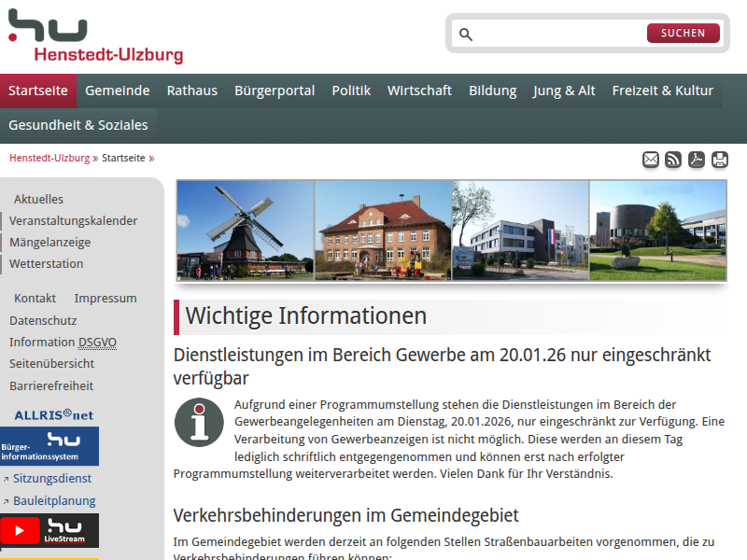The image size is (747, 560).
Task: Click the PDF export icon
Action: tap(697, 160)
